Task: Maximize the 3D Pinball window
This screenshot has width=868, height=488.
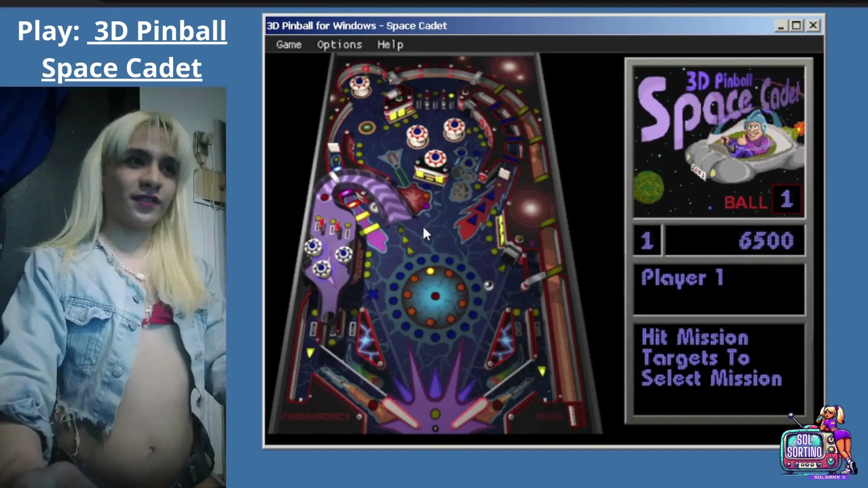Action: pyautogui.click(x=797, y=26)
